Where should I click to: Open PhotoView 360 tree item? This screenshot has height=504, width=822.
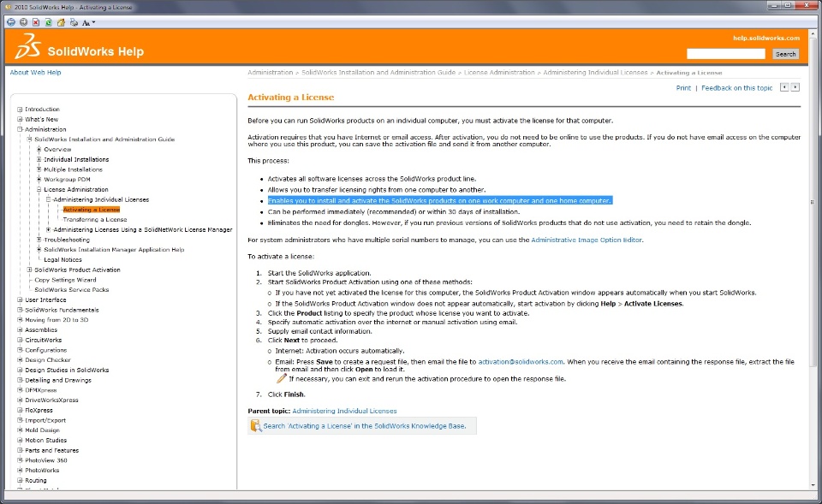click(x=45, y=460)
